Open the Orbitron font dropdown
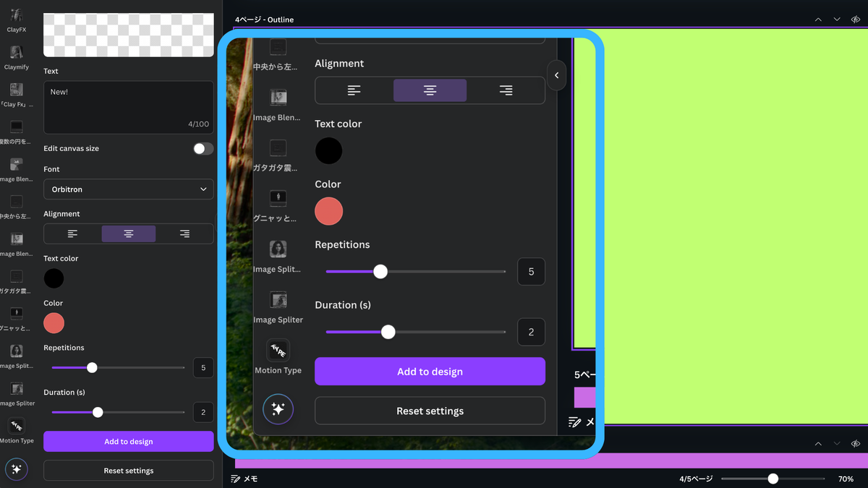Viewport: 868px width, 488px height. [x=129, y=189]
